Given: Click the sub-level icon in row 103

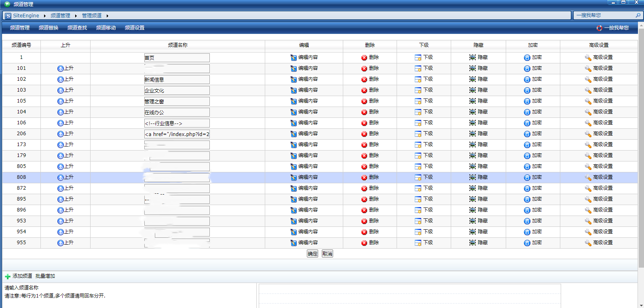Looking at the screenshot, I should (x=418, y=90).
